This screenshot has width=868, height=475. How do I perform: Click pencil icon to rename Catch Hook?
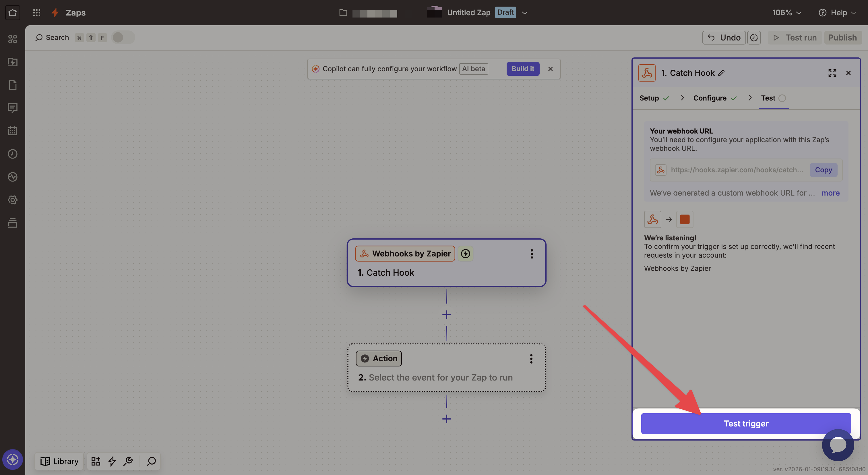[x=721, y=73]
